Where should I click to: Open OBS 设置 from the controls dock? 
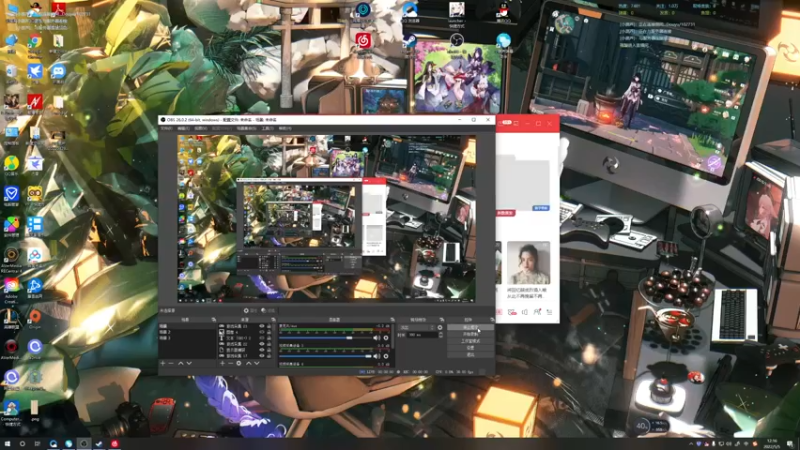[470, 347]
